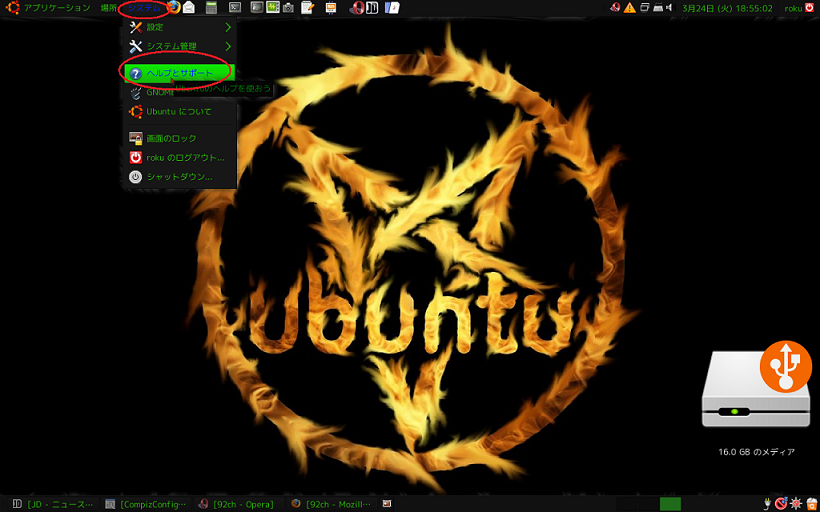The height and width of the screenshot is (512, 820).
Task: Select ヘルプとサポート menu entry
Action: click(179, 73)
